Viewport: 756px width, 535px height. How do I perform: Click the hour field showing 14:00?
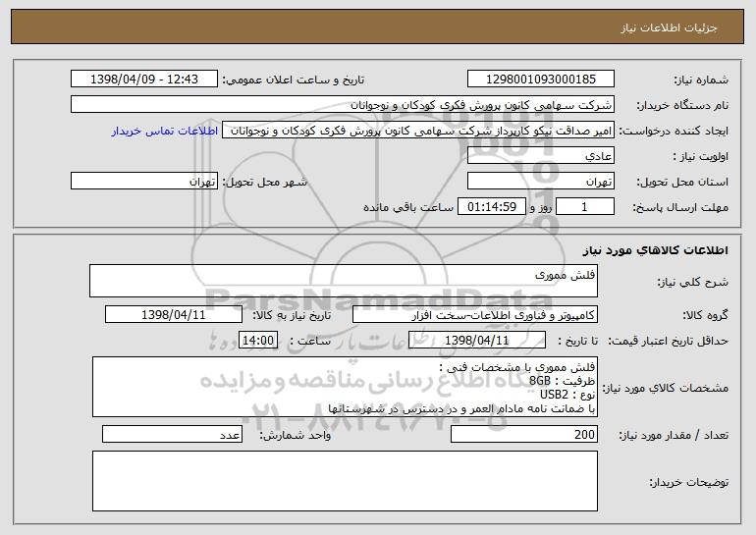(x=258, y=341)
